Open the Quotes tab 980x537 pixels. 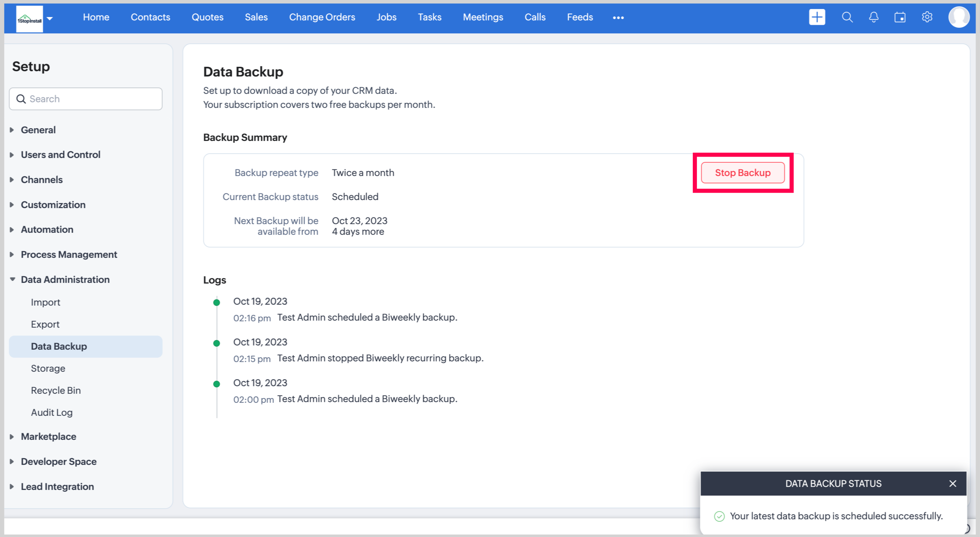pos(207,17)
